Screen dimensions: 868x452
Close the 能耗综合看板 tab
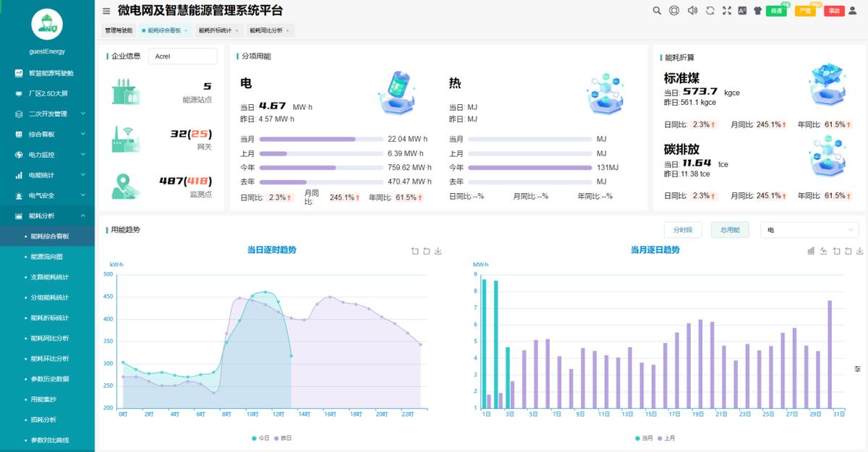click(186, 30)
